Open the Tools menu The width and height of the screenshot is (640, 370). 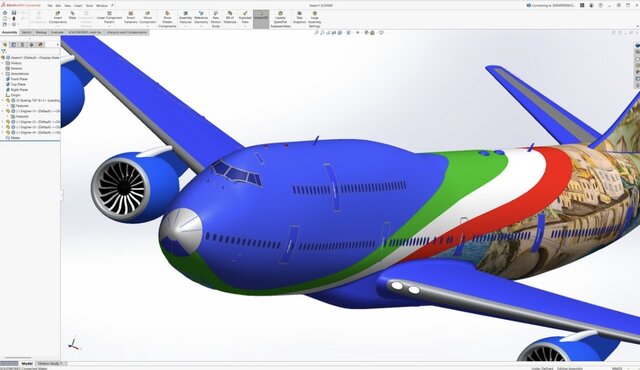(x=89, y=6)
